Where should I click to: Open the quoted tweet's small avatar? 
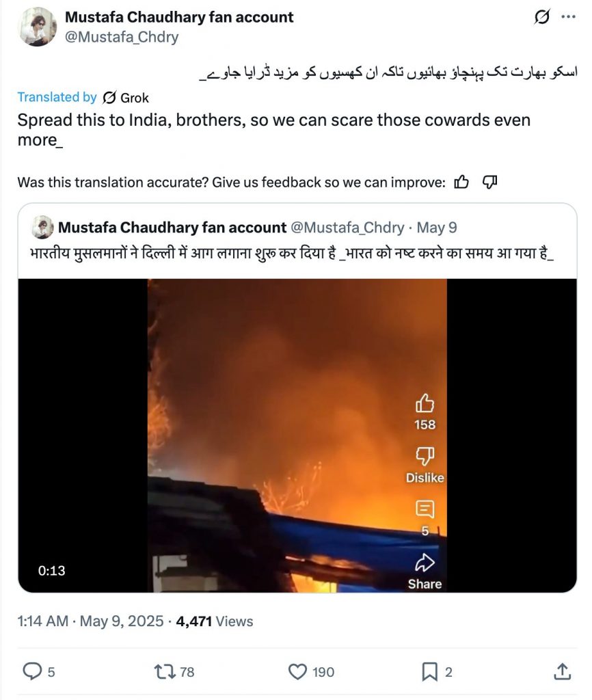42,227
